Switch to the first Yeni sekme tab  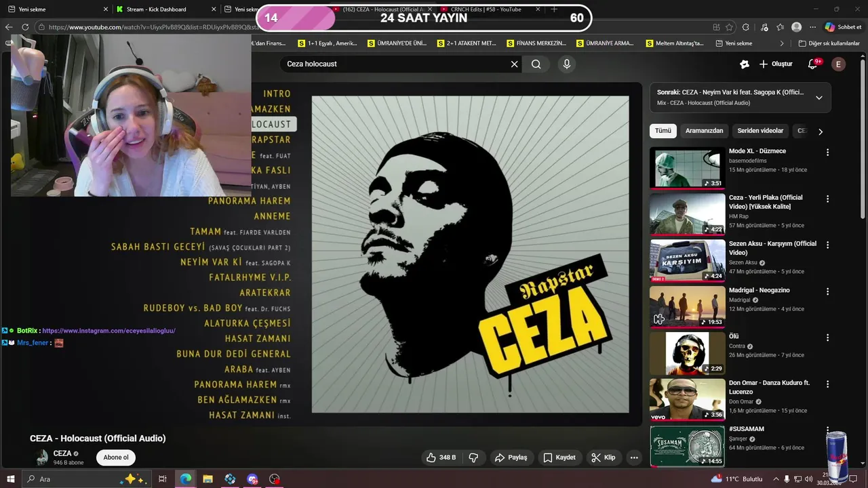[57, 9]
